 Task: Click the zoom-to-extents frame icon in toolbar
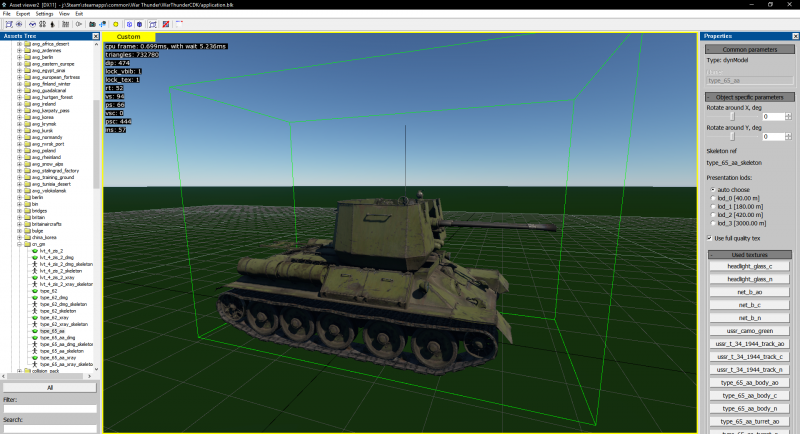pyautogui.click(x=9, y=24)
